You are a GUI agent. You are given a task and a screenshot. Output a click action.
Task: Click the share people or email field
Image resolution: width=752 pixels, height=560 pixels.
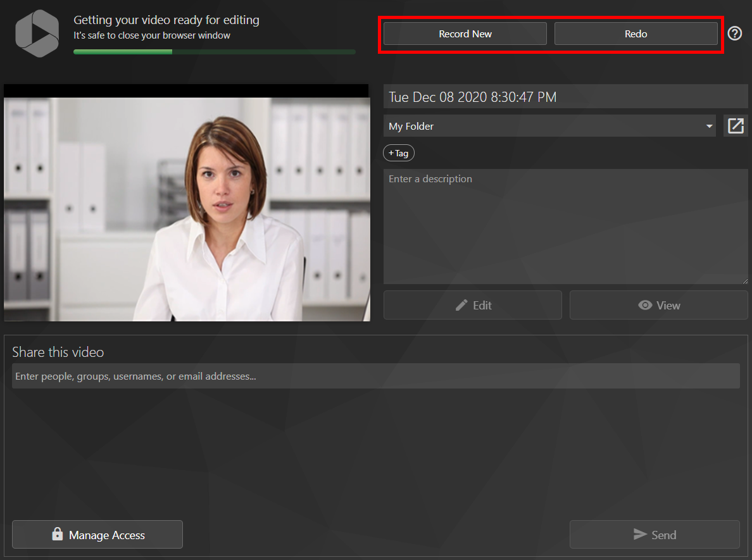(x=375, y=376)
